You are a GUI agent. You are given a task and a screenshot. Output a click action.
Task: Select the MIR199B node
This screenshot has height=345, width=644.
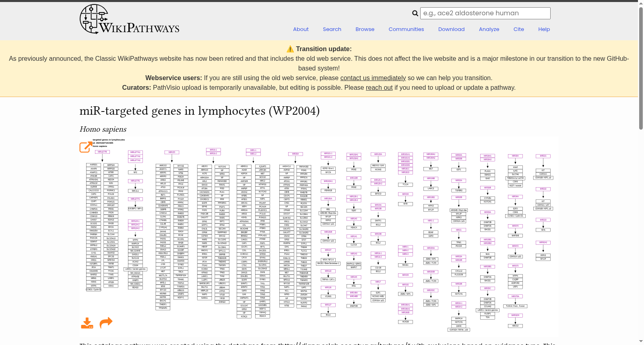(x=431, y=179)
